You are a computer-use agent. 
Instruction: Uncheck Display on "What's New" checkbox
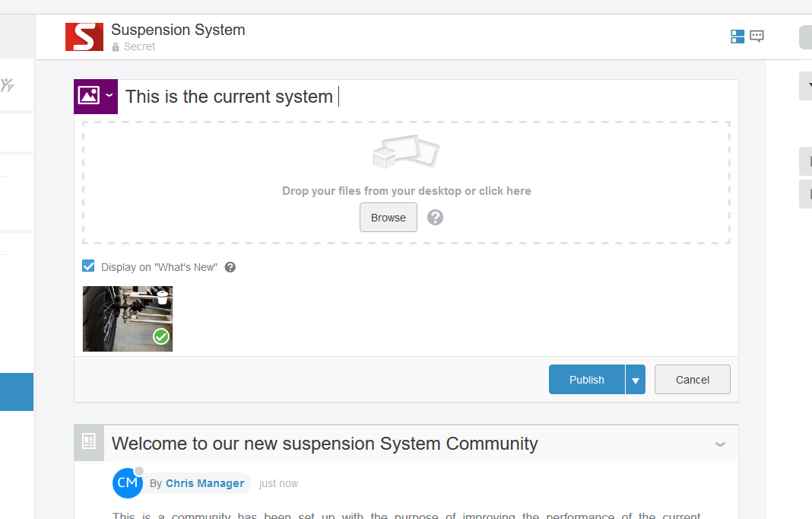[89, 266]
